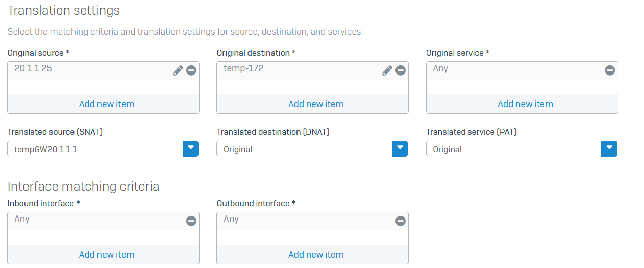This screenshot has width=644, height=268.
Task: Click Any entry in Outbound interface box
Action: (x=231, y=219)
